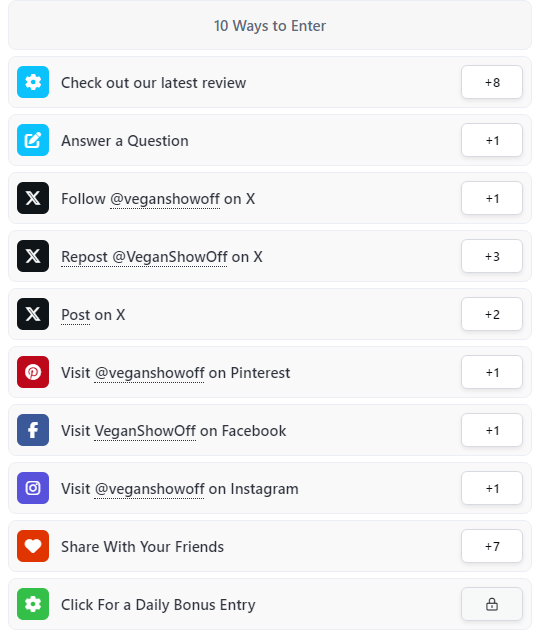The image size is (540, 636).
Task: Click the +2 button for Post on X
Action: [492, 314]
